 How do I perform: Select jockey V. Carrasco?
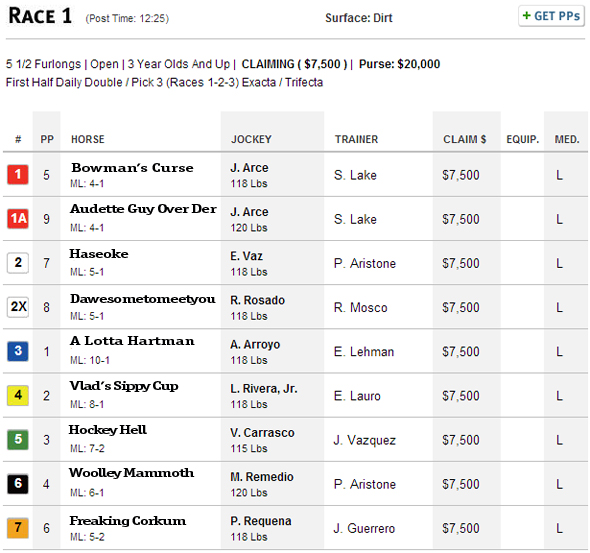tap(262, 433)
